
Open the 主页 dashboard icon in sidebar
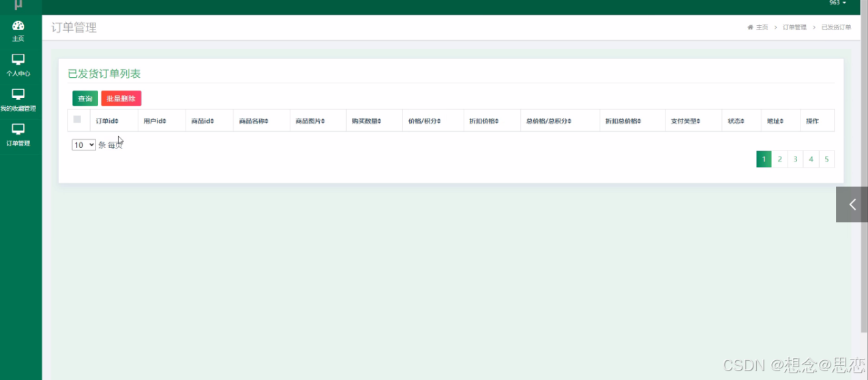18,26
